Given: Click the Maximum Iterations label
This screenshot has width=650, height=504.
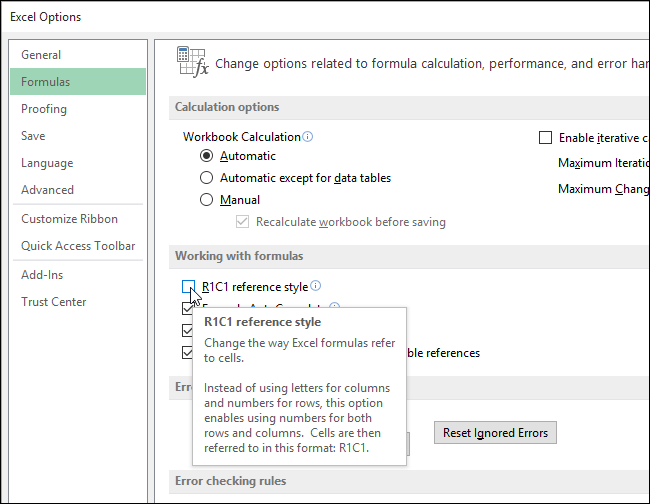Looking at the screenshot, I should [x=604, y=163].
